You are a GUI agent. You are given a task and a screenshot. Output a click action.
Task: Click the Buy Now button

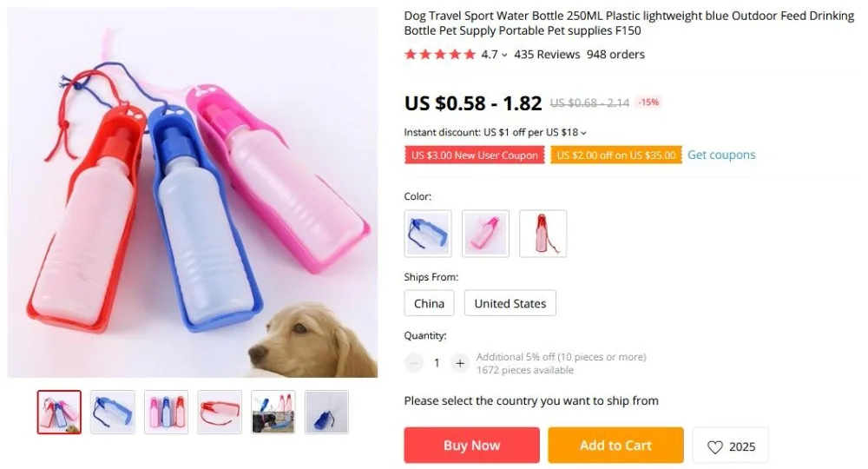pos(471,446)
